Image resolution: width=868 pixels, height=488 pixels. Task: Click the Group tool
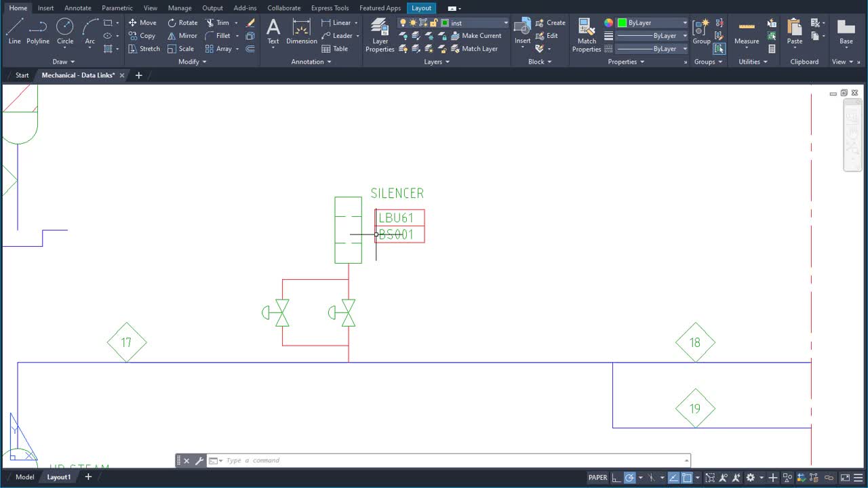[701, 31]
